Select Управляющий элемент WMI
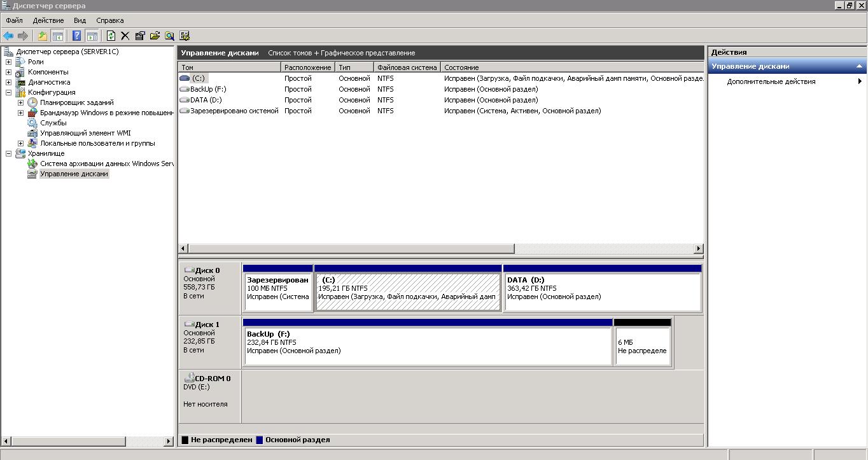 85,133
